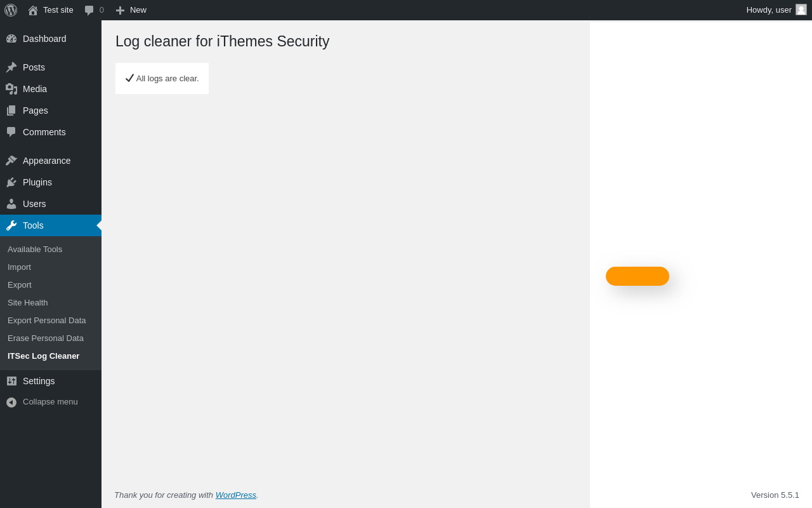Click the user avatar thumbnail
The image size is (812, 508).
[x=801, y=10]
